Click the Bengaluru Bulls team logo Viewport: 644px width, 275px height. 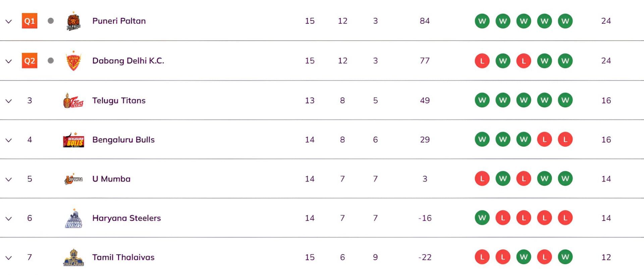coord(73,140)
